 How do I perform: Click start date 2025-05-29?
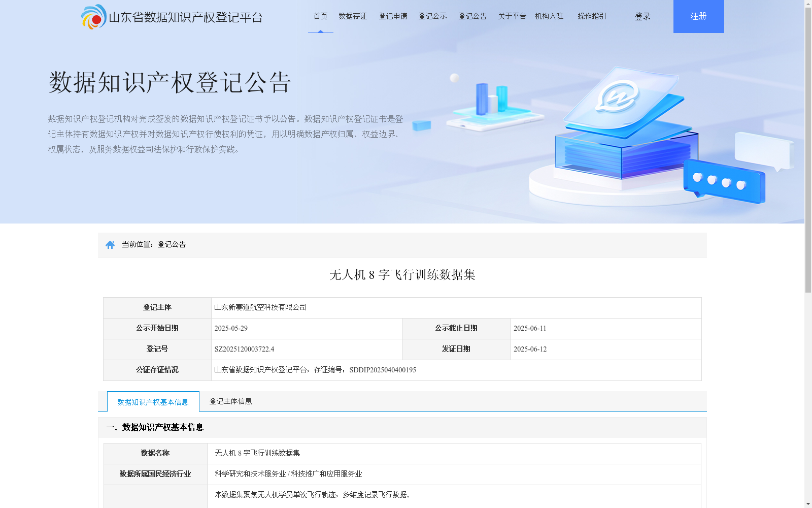coord(231,329)
